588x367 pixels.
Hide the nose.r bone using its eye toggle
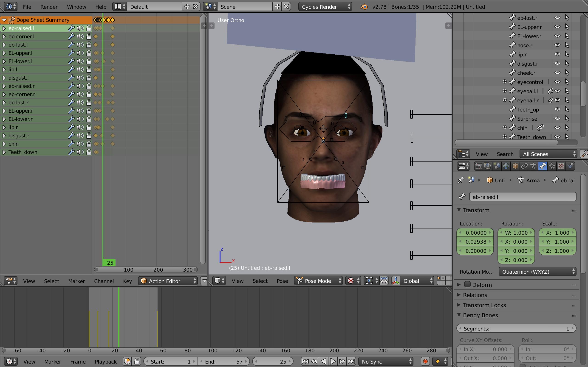pyautogui.click(x=558, y=45)
